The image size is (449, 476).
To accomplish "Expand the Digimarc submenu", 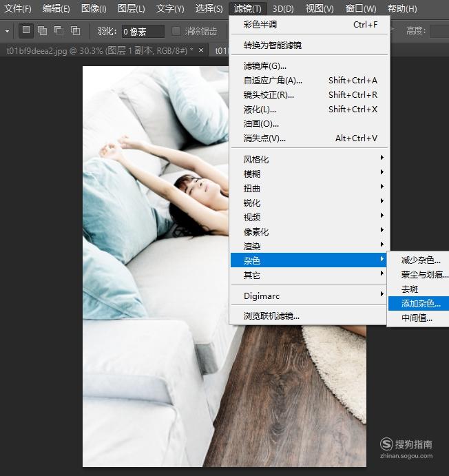I will point(309,296).
